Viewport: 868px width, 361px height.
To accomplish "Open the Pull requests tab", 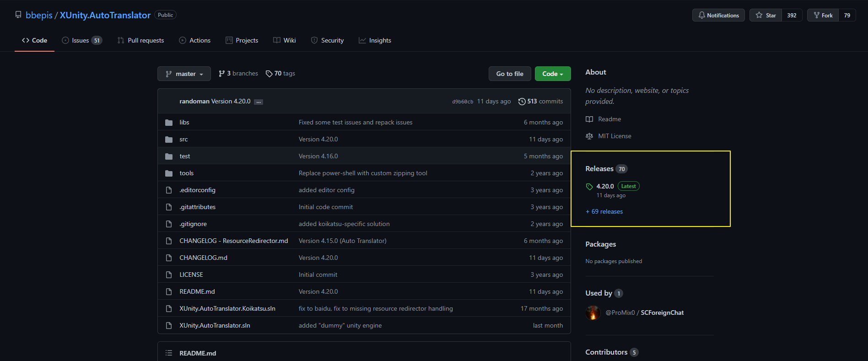I will (141, 41).
